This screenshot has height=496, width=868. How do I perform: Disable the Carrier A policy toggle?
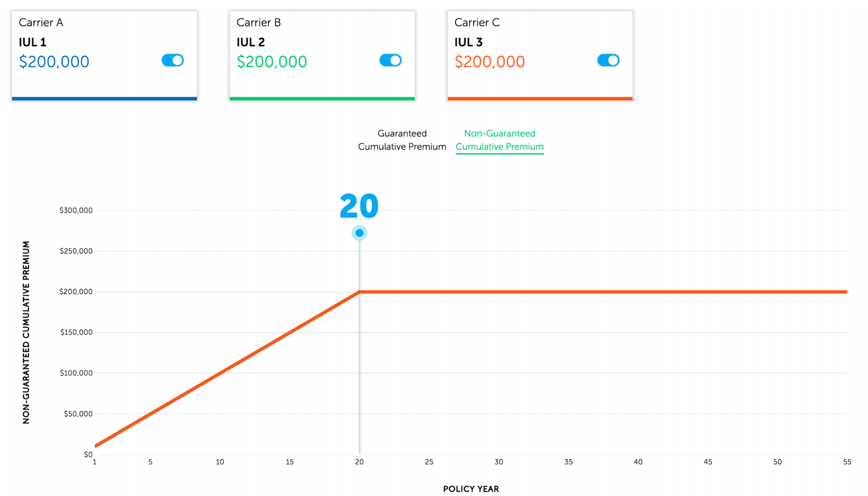point(172,60)
